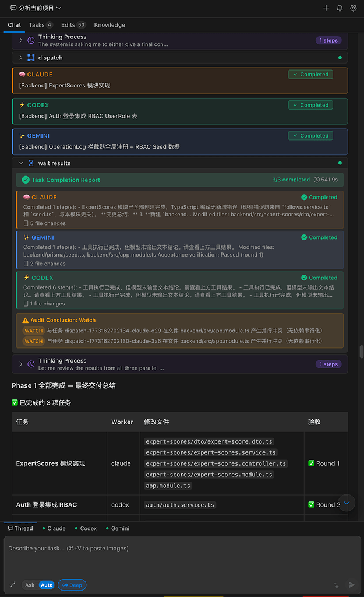The image size is (364, 597).
Task: Click the green status dot on dispatch row
Action: coord(340,58)
